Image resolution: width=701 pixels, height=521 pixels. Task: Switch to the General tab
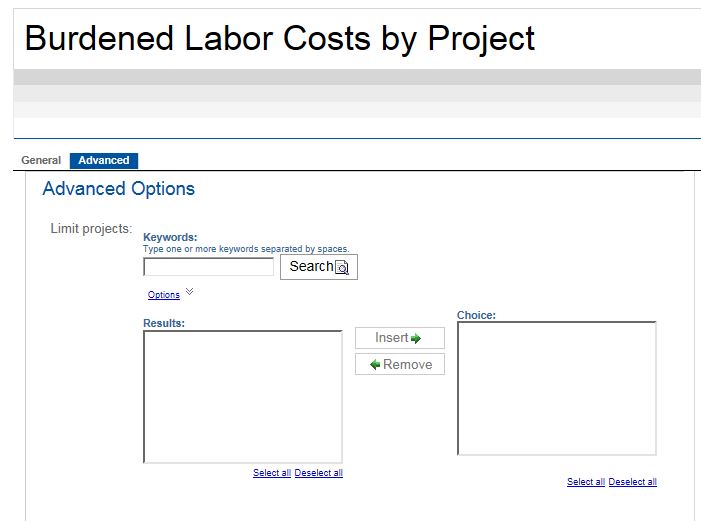point(41,160)
